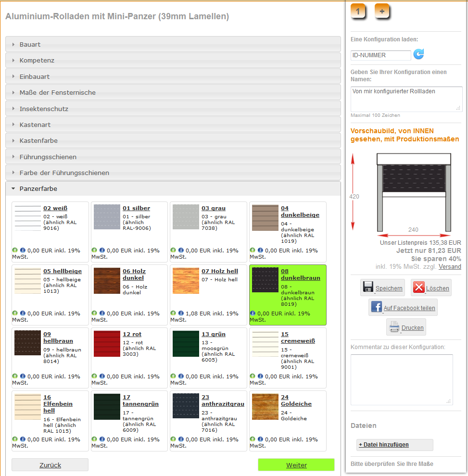Click blue info icon for 04 dunkelbeige
The image size is (468, 476).
[260, 250]
